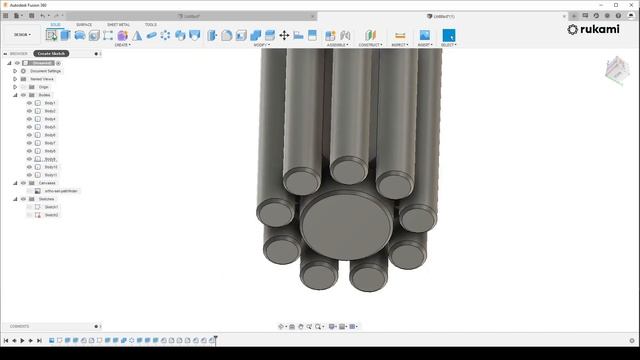The image size is (640, 360).
Task: Toggle visibility of Body11
Action: point(29,175)
